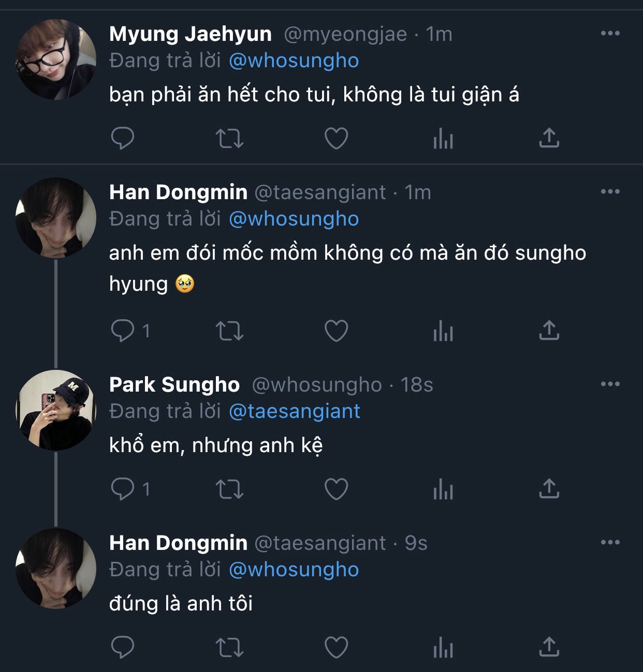The width and height of the screenshot is (643, 672).
Task: Open Park Sungho's avatar with the cap
Action: point(56,410)
